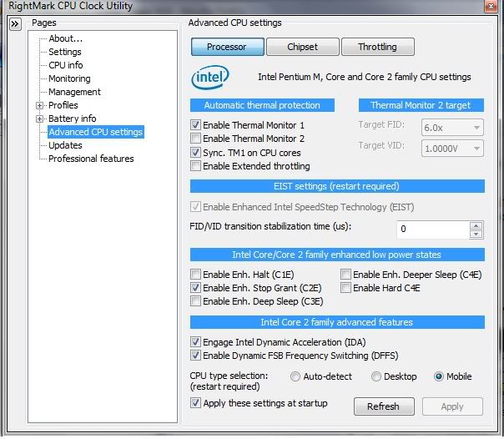The width and height of the screenshot is (504, 439).
Task: Click the Thermal Monitor 2 target header
Action: [x=421, y=105]
